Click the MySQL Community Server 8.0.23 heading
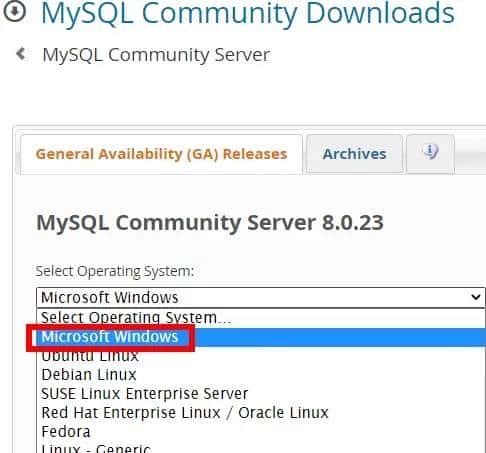Screen dimensions: 486x453 [x=210, y=223]
